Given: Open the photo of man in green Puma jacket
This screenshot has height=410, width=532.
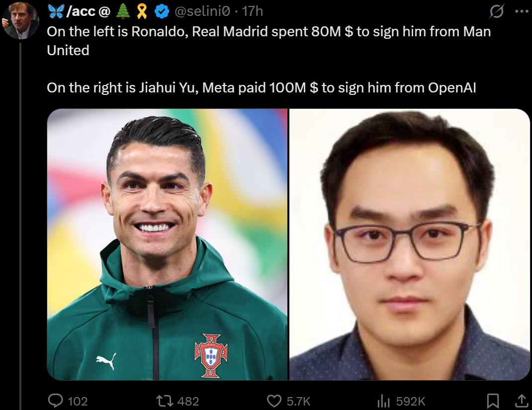Looking at the screenshot, I should 167,244.
